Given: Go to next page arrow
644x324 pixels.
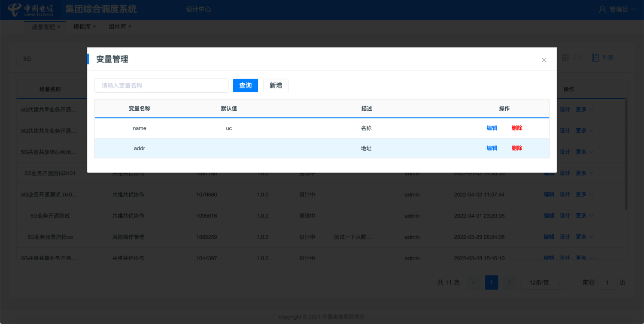Looking at the screenshot, I should point(509,282).
